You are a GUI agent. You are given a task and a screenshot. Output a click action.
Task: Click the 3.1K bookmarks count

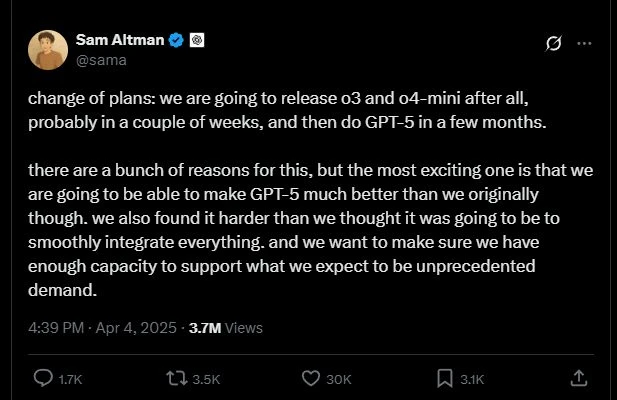(472, 379)
